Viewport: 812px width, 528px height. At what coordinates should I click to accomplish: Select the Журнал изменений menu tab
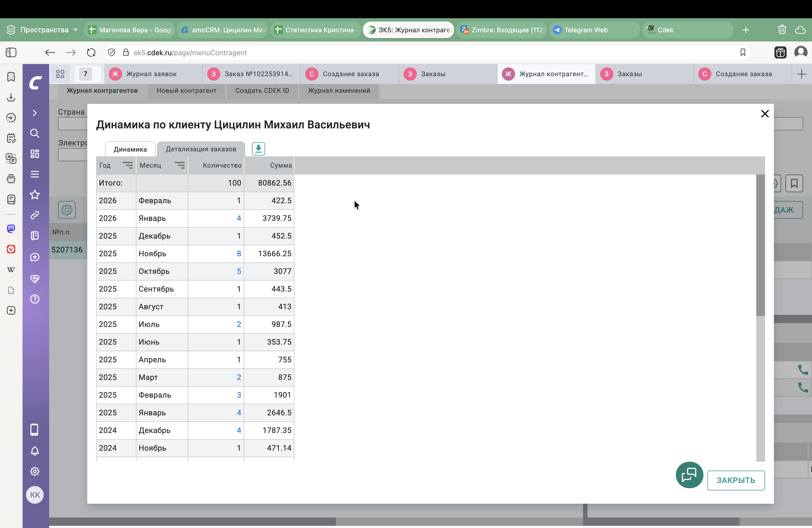(339, 91)
